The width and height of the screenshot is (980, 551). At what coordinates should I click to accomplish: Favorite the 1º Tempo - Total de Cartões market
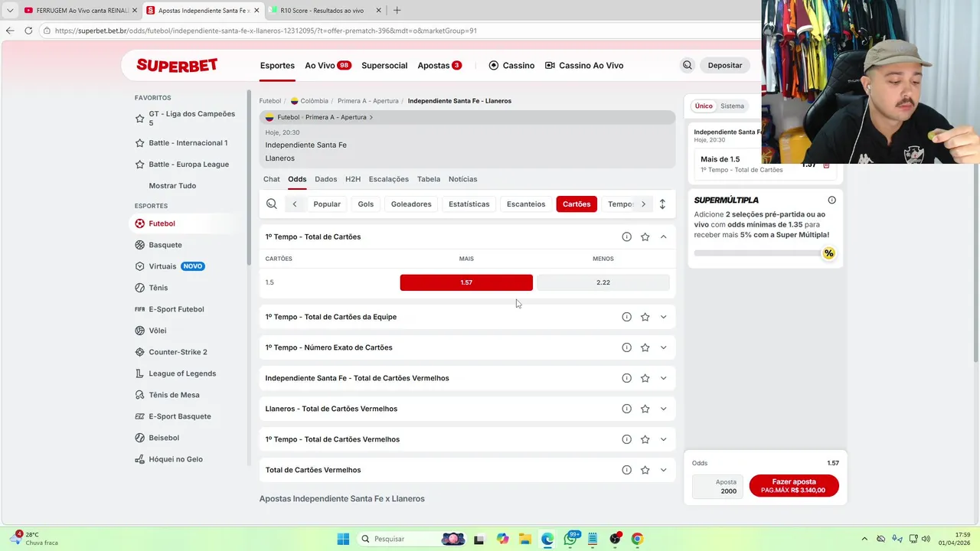coord(645,236)
